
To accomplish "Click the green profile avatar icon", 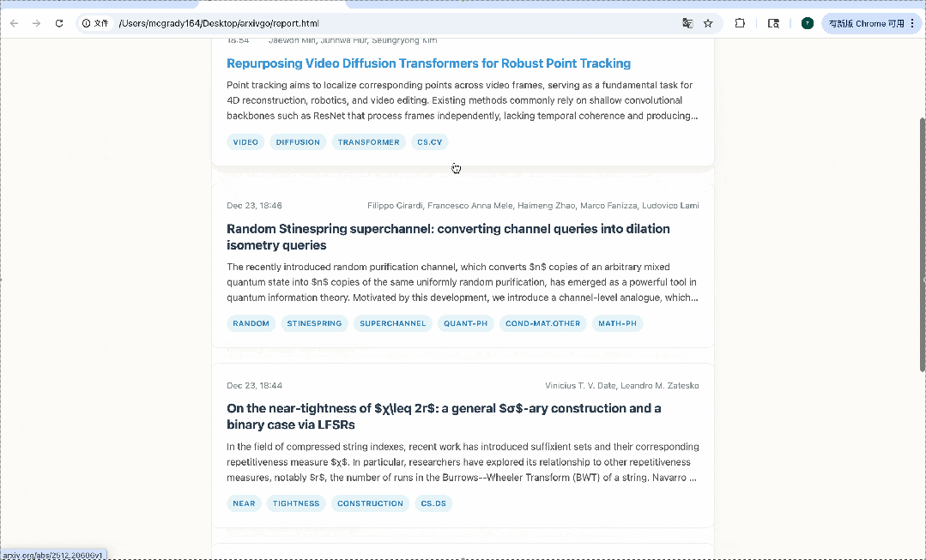I will [x=807, y=23].
